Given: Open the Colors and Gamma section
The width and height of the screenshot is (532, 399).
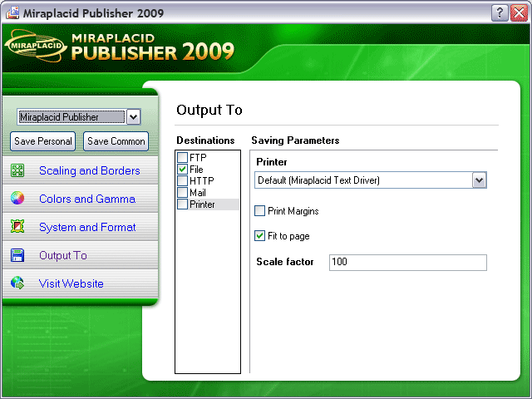Looking at the screenshot, I should 87,199.
